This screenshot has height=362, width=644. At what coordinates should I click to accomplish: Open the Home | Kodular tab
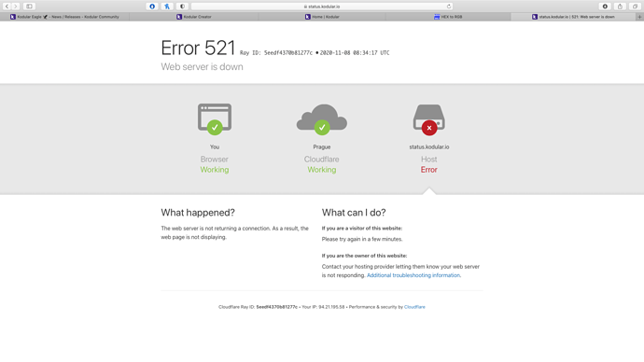click(x=322, y=17)
